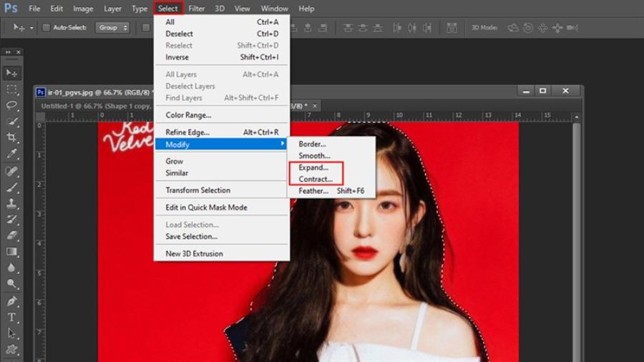Viewport: 644px width, 362px height.
Task: Open the Group dropdown in options bar
Action: (x=113, y=28)
